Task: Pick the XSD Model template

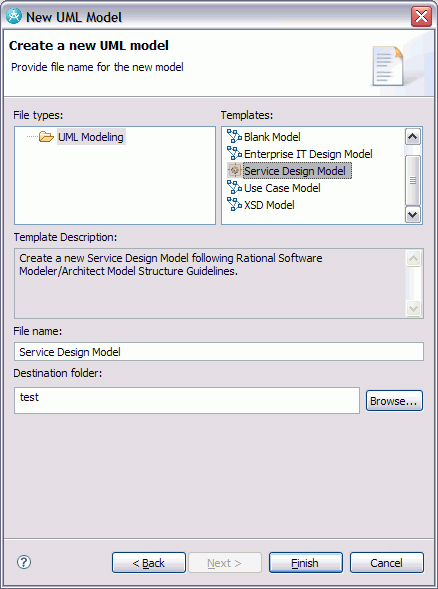Action: (269, 205)
